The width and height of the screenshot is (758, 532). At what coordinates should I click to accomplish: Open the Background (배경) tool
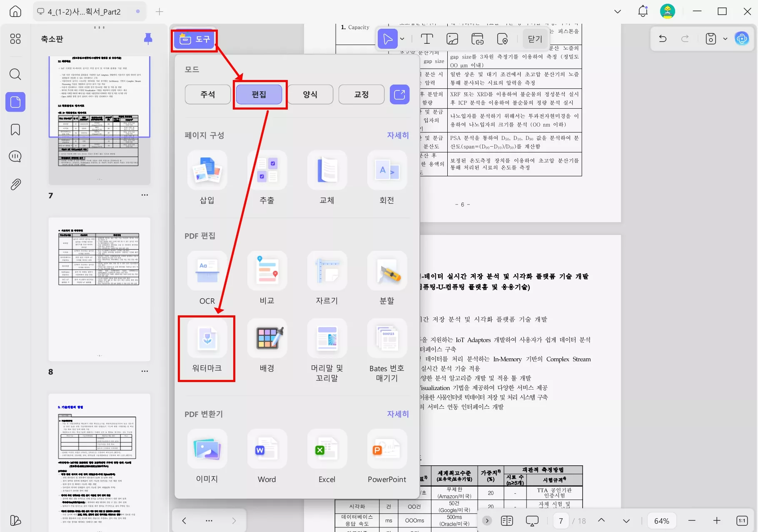(267, 338)
